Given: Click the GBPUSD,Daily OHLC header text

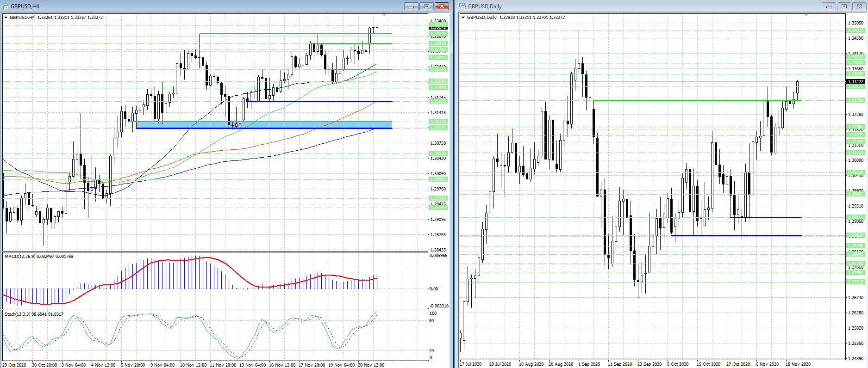Looking at the screenshot, I should click(x=516, y=18).
